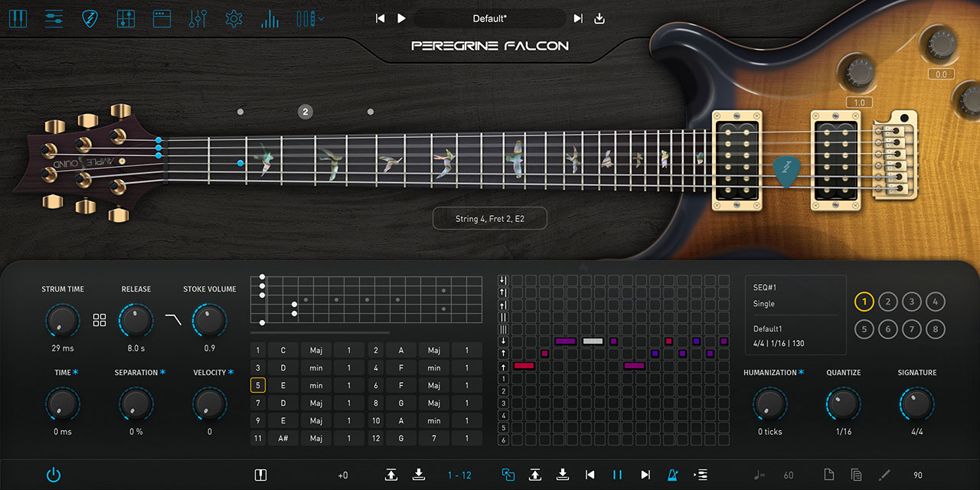Pause sequence playback
The height and width of the screenshot is (490, 980).
coord(617,475)
